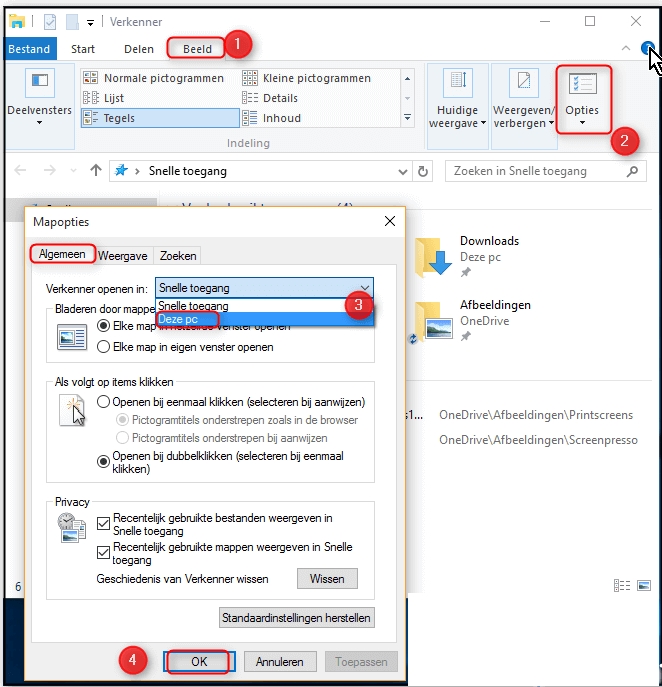Uncheck 'Recentelijk gebruikte bestanden weergeven' checkbox
The height and width of the screenshot is (687, 662).
point(105,520)
